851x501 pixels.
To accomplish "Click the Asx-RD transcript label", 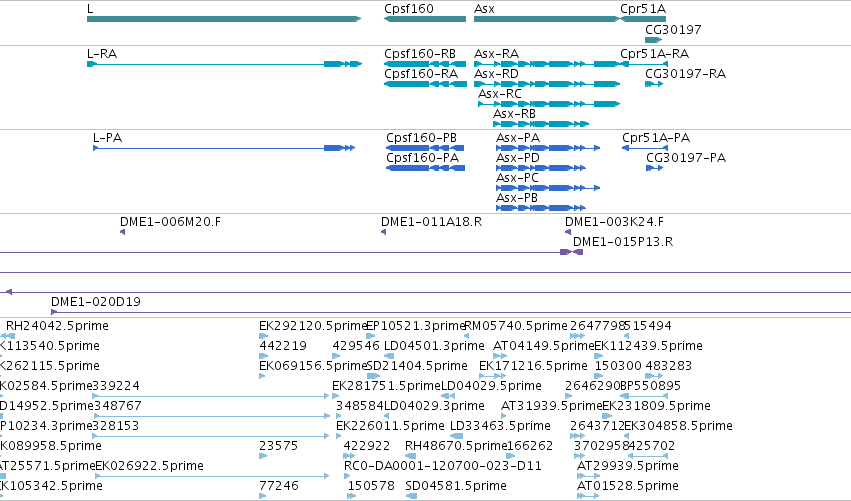I will coord(496,74).
